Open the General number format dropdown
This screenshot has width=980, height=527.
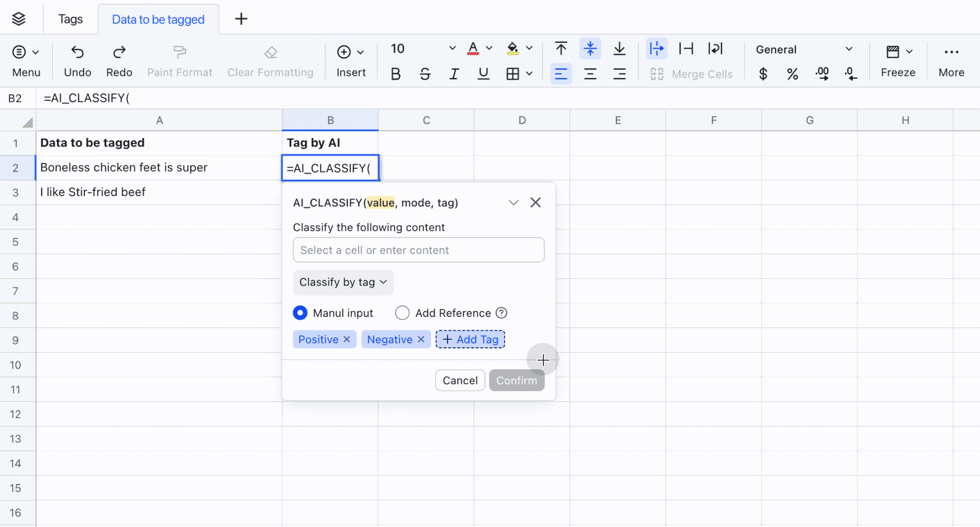tap(803, 49)
